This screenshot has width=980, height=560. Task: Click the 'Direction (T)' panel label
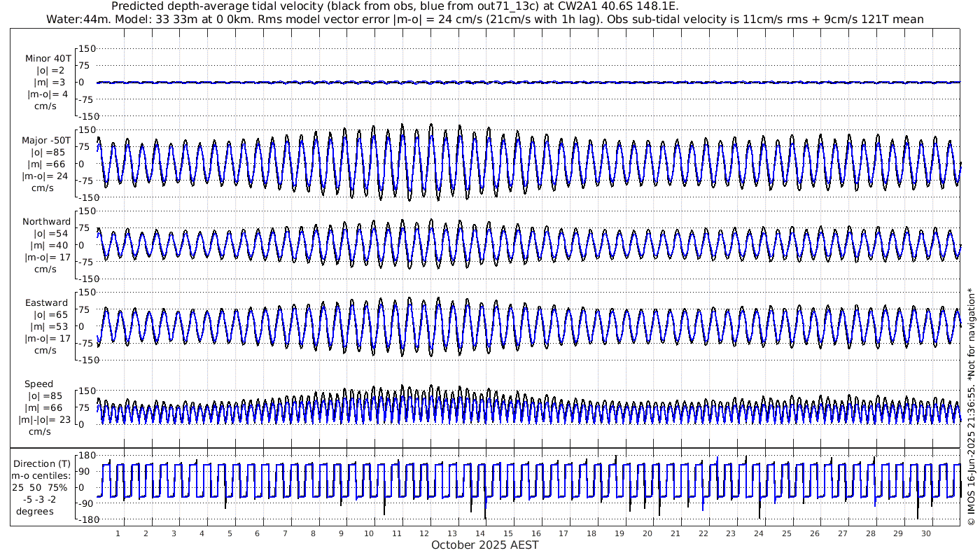coord(43,463)
